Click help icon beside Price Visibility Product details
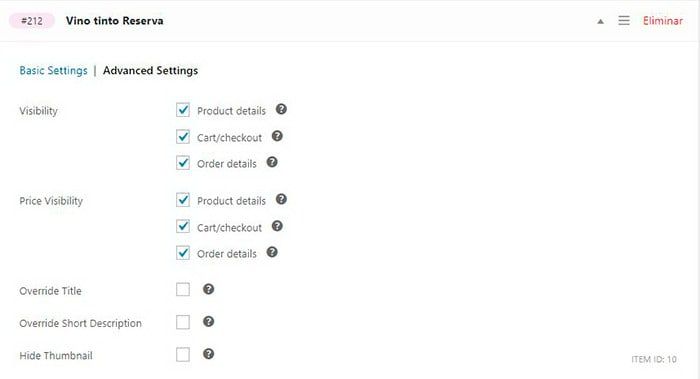Screen dimensions: 700x379 [281, 199]
